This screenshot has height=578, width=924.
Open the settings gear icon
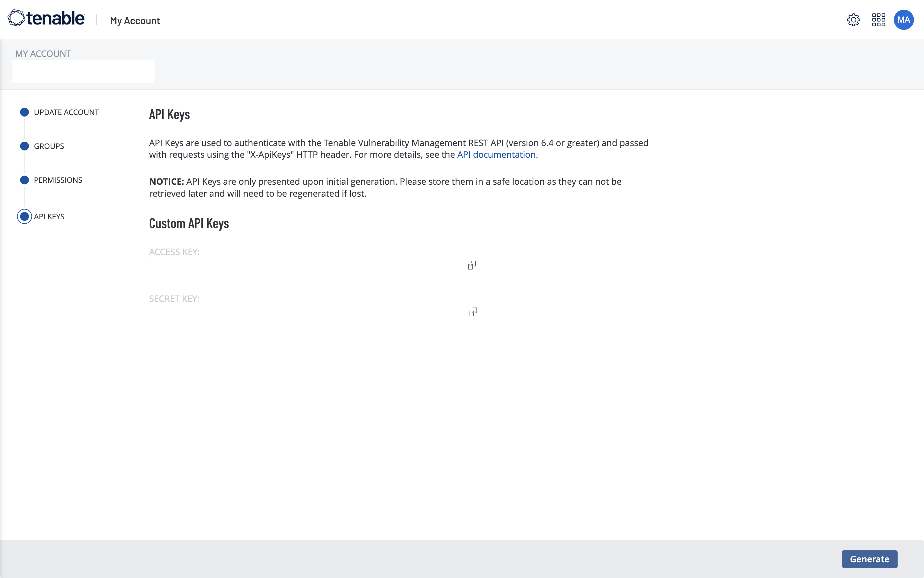click(853, 20)
